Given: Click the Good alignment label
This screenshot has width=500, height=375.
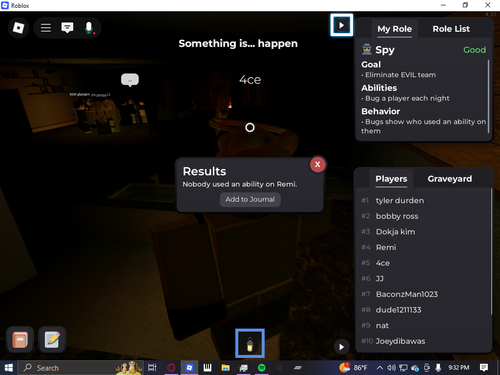Looking at the screenshot, I should (475, 50).
